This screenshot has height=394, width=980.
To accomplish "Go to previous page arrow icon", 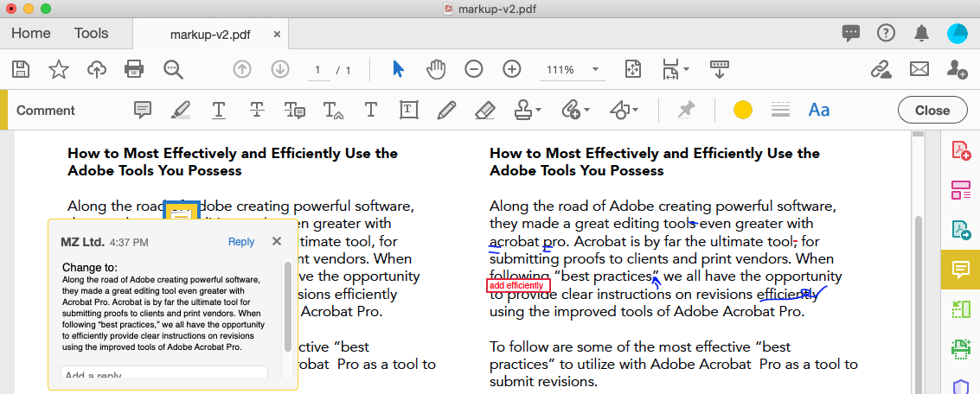I will pyautogui.click(x=242, y=69).
